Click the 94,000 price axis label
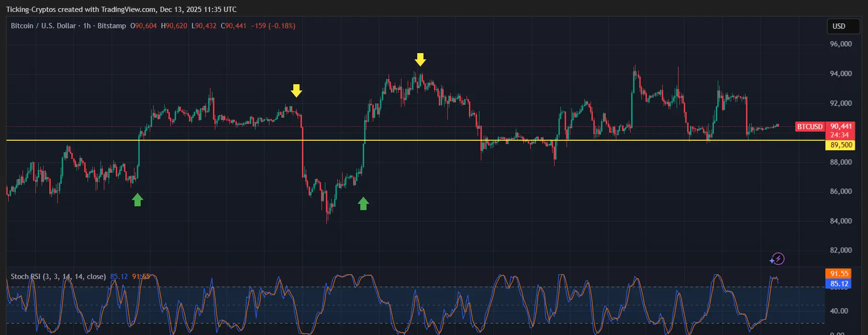The height and width of the screenshot is (335, 868). (841, 74)
